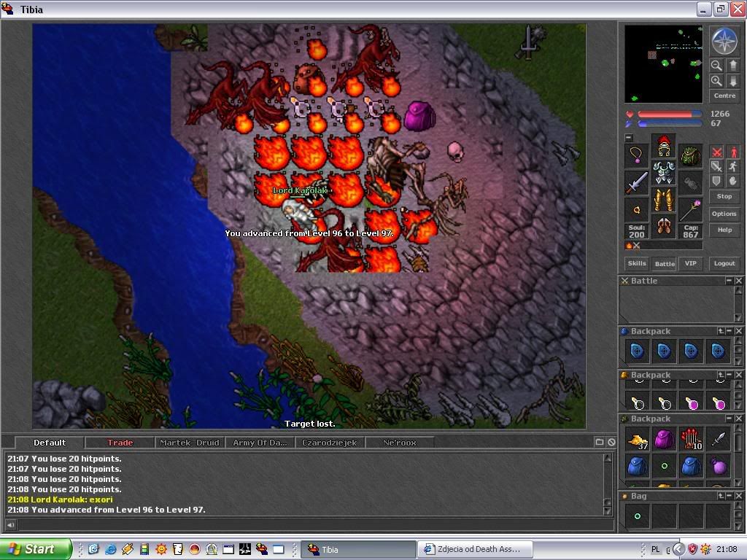Open the Czarodziejek chat tab
The height and width of the screenshot is (560, 747).
[x=330, y=443]
